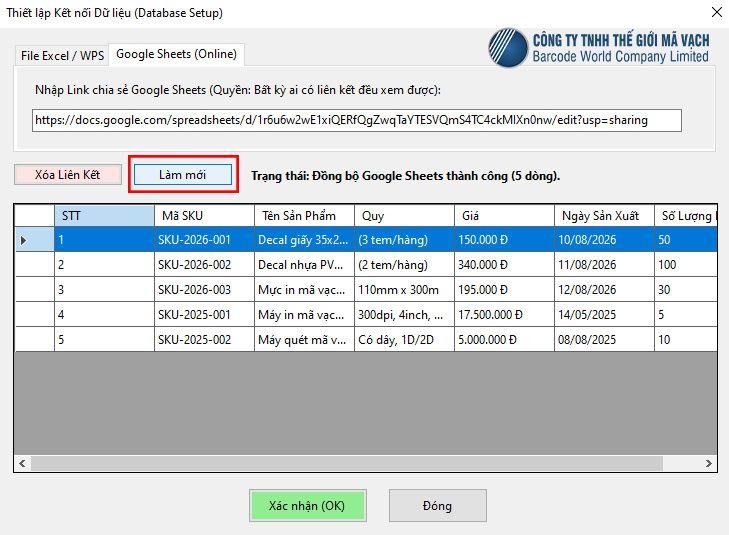Click the scroll right arrow of table
The width and height of the screenshot is (729, 535).
(709, 463)
